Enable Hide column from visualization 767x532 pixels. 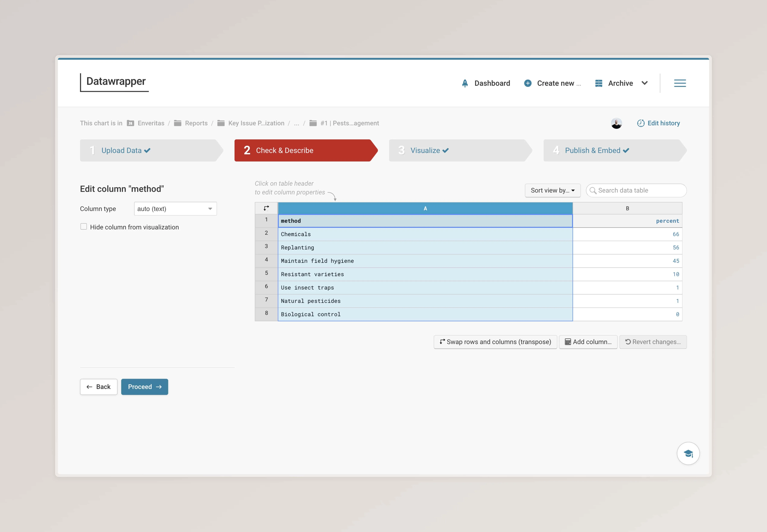(83, 226)
